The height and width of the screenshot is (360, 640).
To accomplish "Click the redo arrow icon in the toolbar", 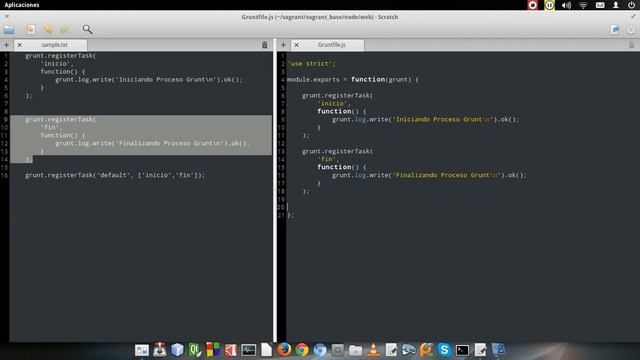I will click(x=65, y=29).
